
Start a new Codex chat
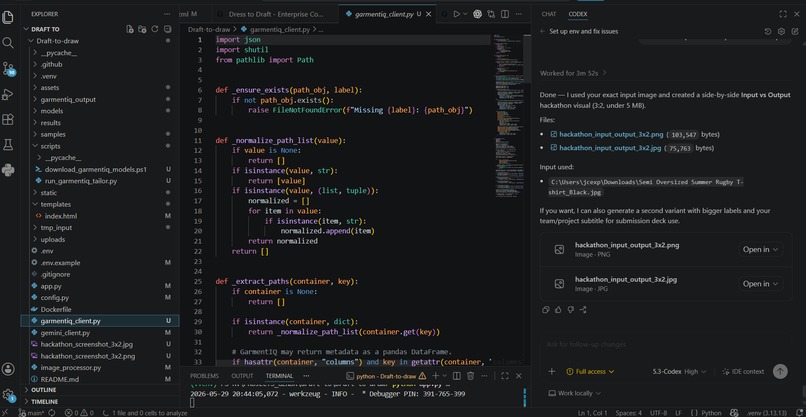[795, 31]
